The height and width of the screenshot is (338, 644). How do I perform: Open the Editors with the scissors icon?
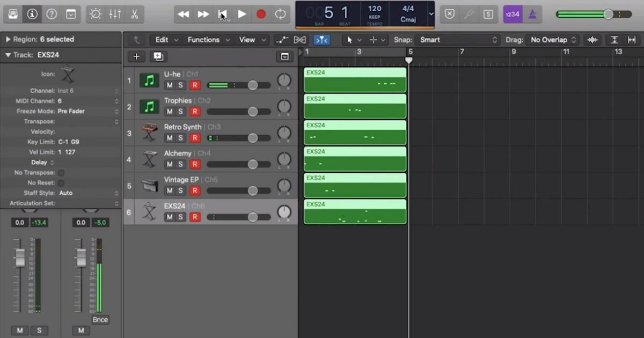pos(134,14)
